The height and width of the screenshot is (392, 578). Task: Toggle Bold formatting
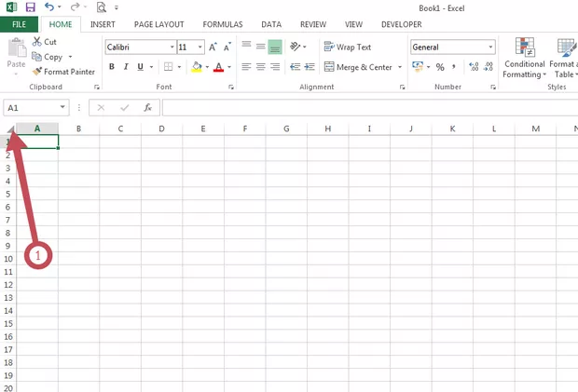[112, 67]
